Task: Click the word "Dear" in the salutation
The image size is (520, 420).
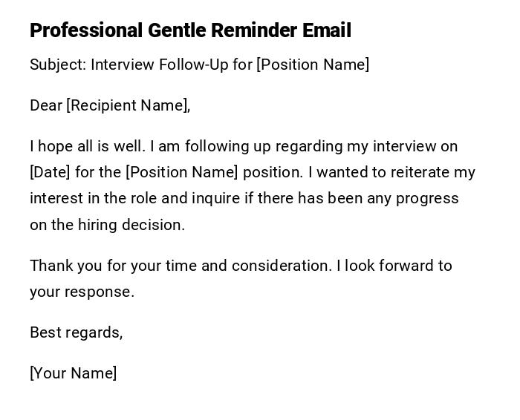Action: pos(46,105)
